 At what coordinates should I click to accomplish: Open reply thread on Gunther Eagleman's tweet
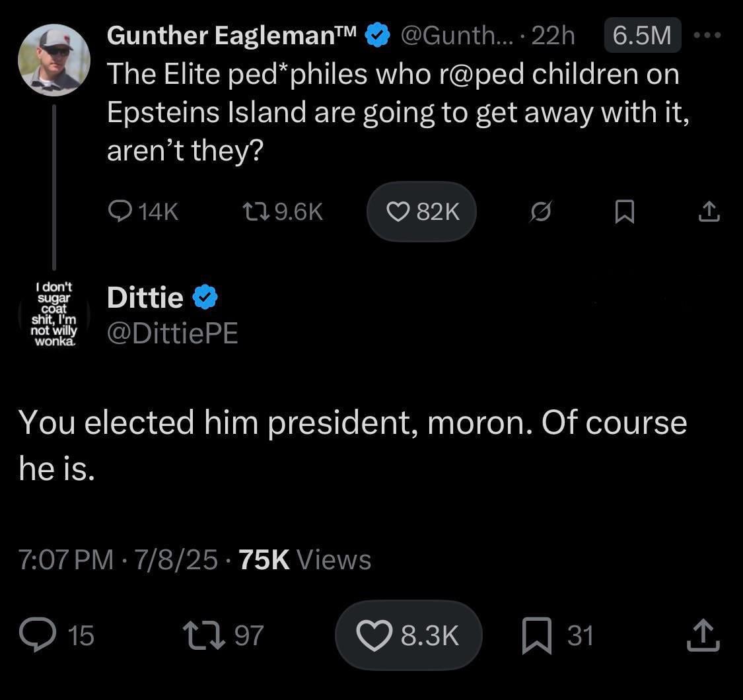(x=120, y=211)
